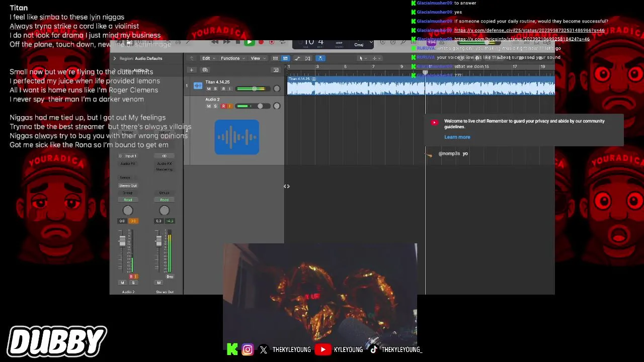Mute the Stereo Out channel strip
The image size is (644, 362).
tap(159, 283)
